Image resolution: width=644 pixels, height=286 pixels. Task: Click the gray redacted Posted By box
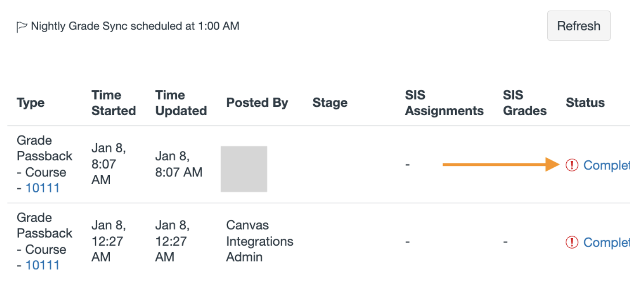(x=244, y=169)
